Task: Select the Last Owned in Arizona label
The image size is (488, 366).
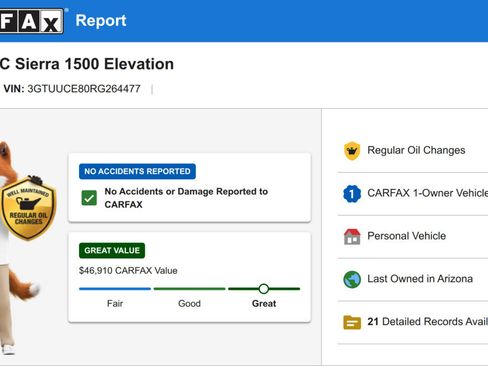Action: click(x=420, y=279)
